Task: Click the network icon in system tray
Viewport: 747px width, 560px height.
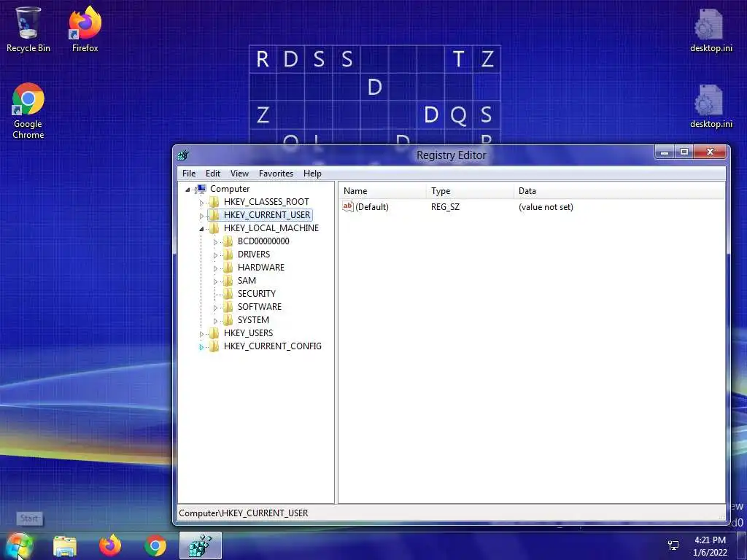Action: click(673, 545)
